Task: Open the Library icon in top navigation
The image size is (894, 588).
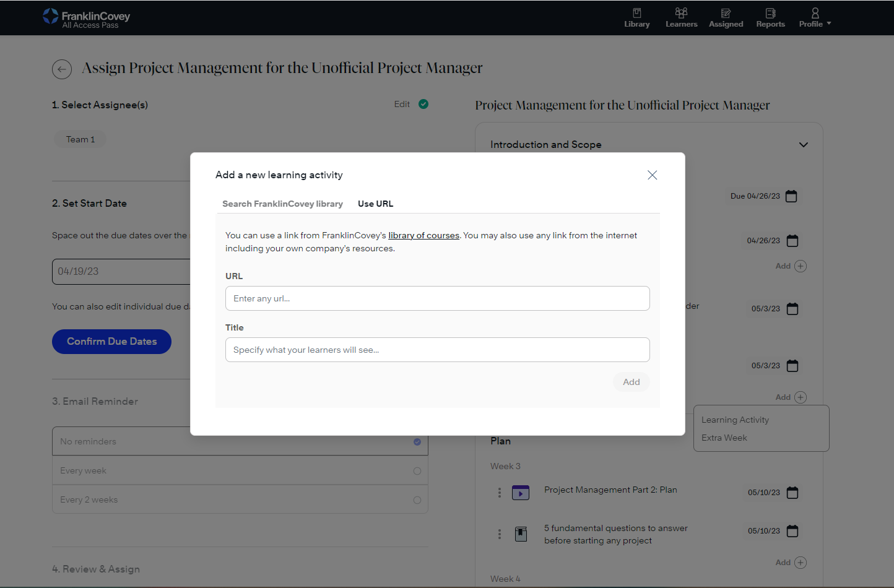Action: click(636, 13)
